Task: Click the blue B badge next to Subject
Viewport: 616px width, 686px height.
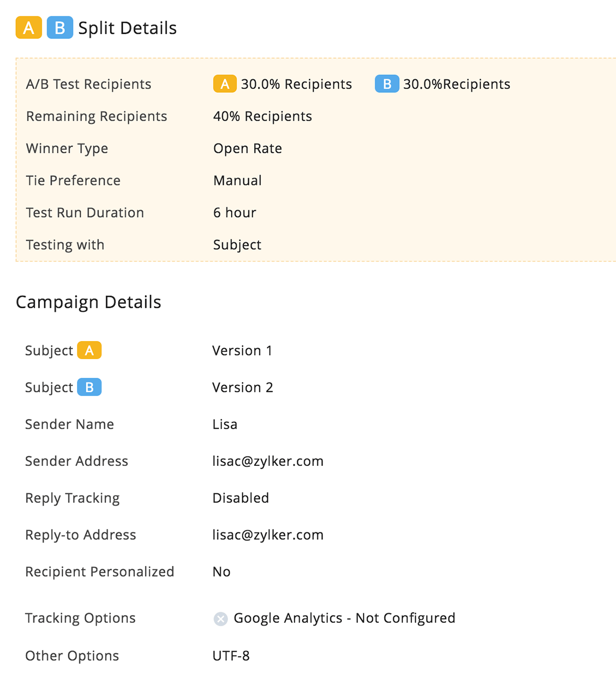Action: tap(89, 387)
